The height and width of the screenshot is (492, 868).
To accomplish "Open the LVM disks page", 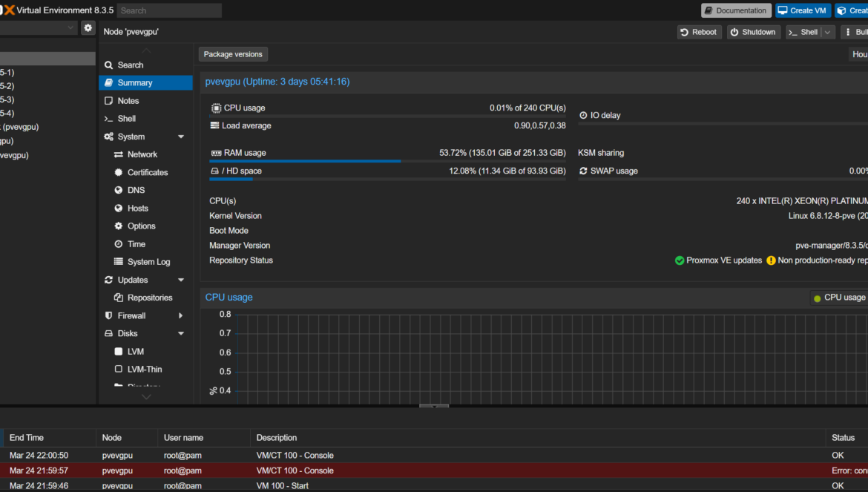I will tap(145, 352).
